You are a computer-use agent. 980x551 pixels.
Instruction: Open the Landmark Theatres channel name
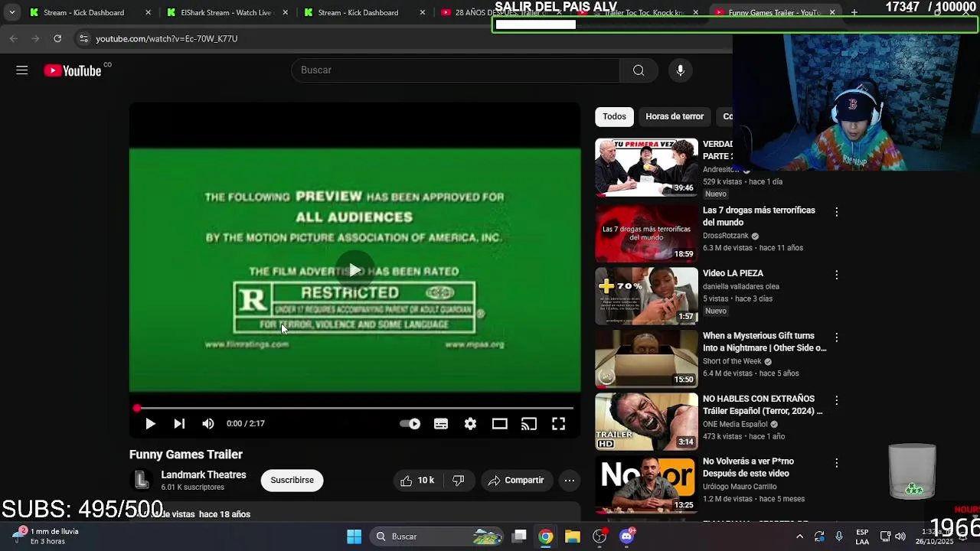[x=204, y=474]
